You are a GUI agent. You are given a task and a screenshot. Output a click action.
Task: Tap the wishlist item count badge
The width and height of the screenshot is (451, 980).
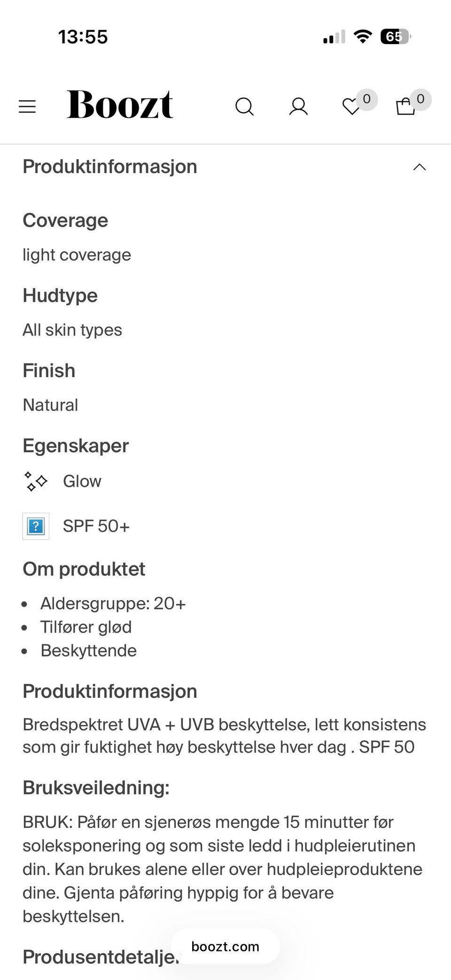pyautogui.click(x=367, y=99)
